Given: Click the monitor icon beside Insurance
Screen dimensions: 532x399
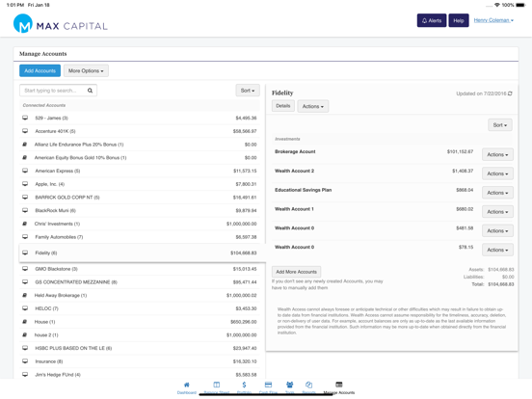Looking at the screenshot, I should 25,361.
